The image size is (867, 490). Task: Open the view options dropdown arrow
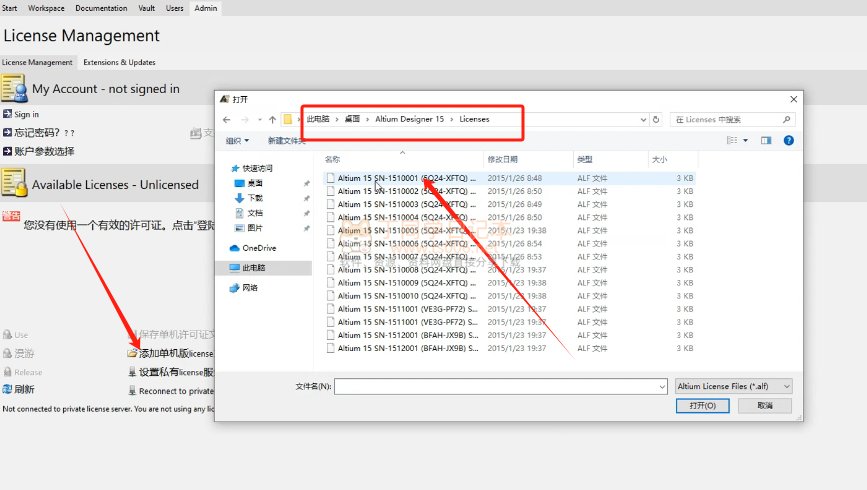(x=747, y=141)
